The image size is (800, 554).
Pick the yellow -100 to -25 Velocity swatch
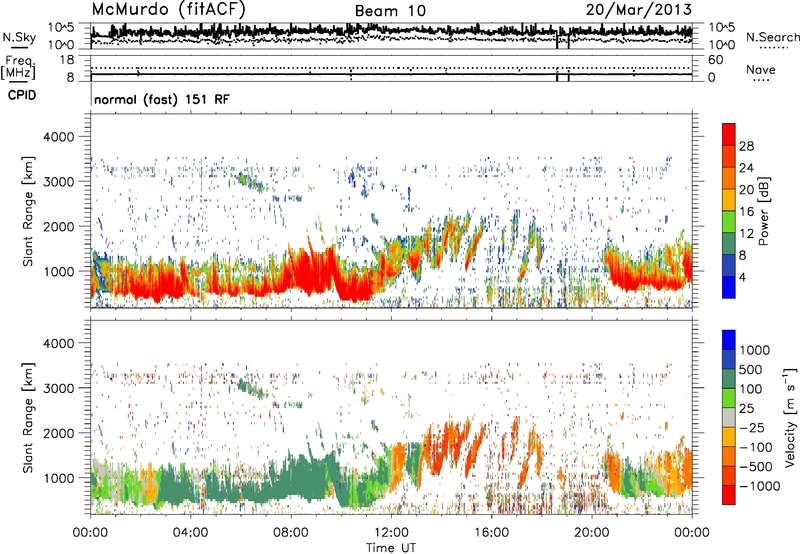pos(729,438)
